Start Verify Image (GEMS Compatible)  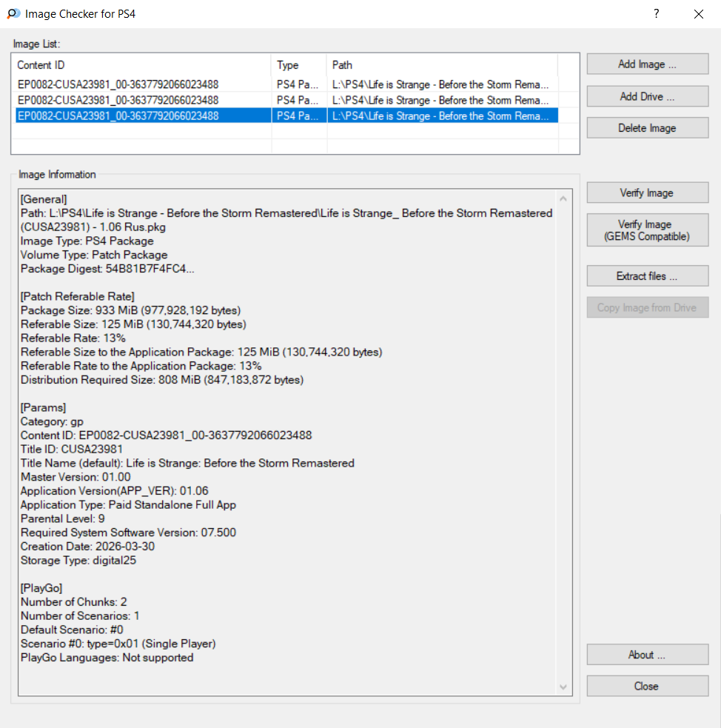click(x=647, y=230)
